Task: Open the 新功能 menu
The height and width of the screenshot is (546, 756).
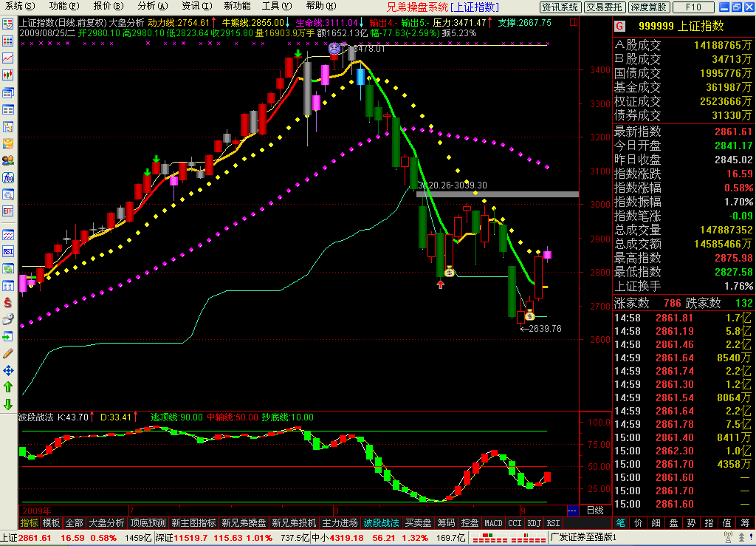Action: 237,6
